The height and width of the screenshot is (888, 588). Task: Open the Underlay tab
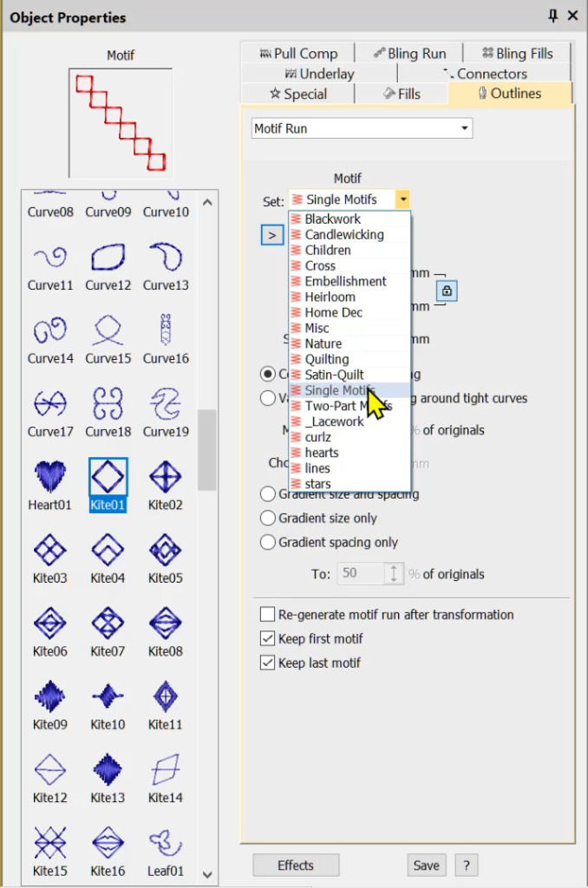click(x=317, y=74)
